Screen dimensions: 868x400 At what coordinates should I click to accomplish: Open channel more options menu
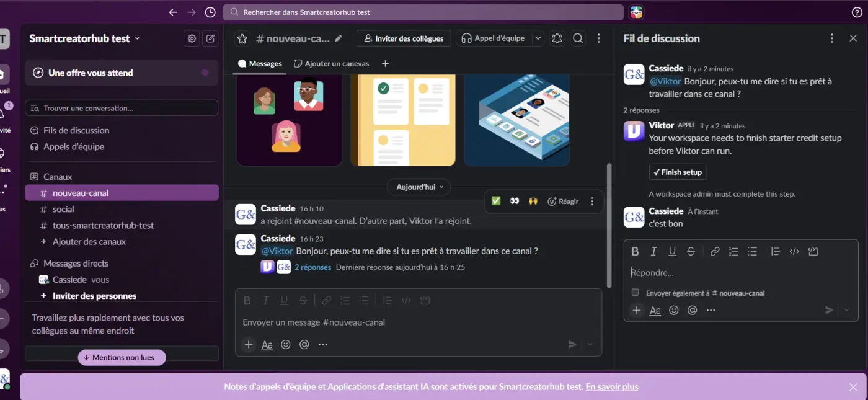598,38
